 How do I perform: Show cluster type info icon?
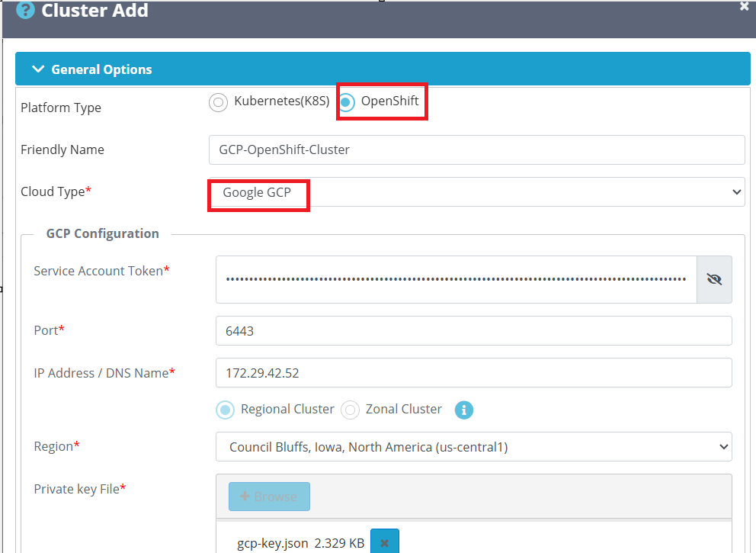click(464, 410)
